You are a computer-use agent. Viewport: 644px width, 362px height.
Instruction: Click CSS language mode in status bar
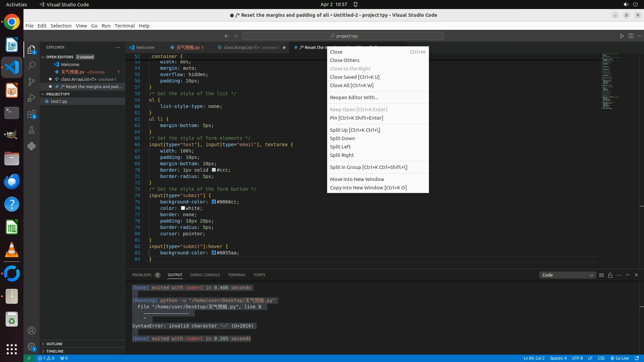[601, 358]
